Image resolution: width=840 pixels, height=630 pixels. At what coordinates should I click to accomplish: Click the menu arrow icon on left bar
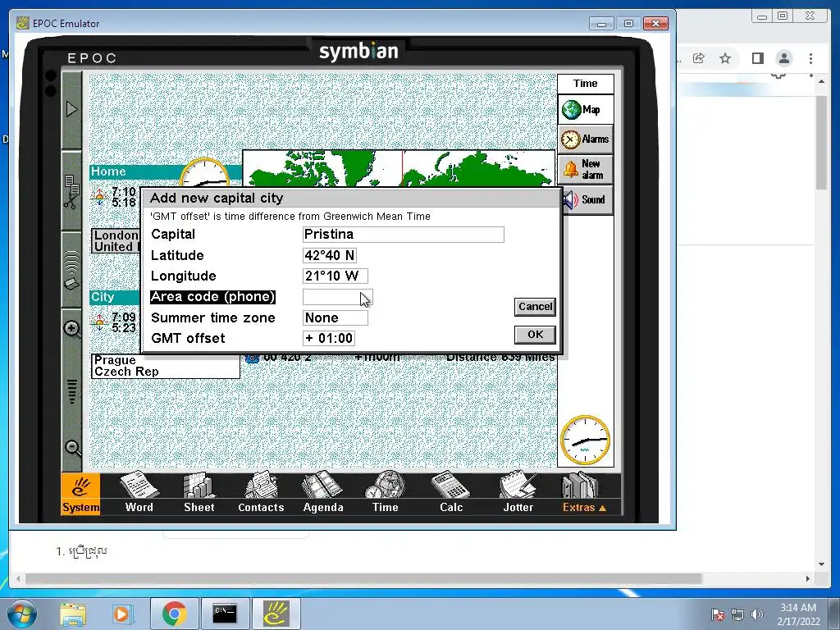point(72,109)
